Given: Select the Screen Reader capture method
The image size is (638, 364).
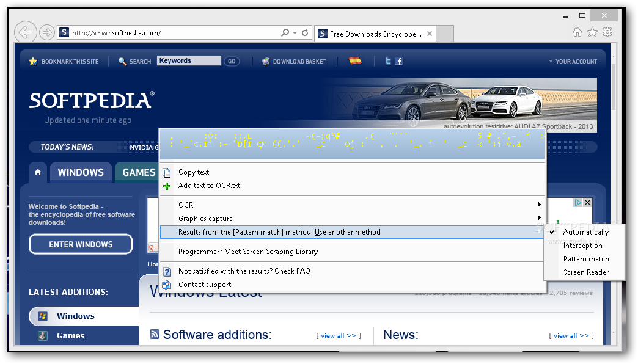Looking at the screenshot, I should [x=585, y=272].
